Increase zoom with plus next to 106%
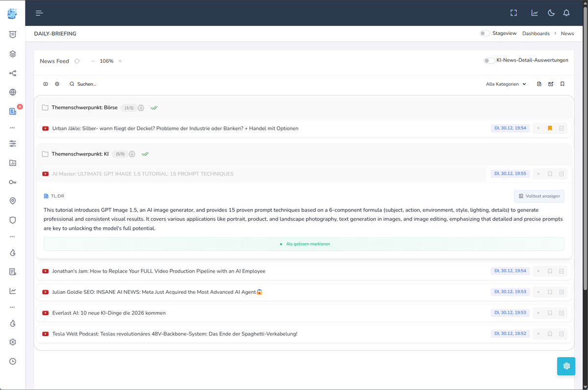Screen dimensions: 588x390 tap(120, 61)
